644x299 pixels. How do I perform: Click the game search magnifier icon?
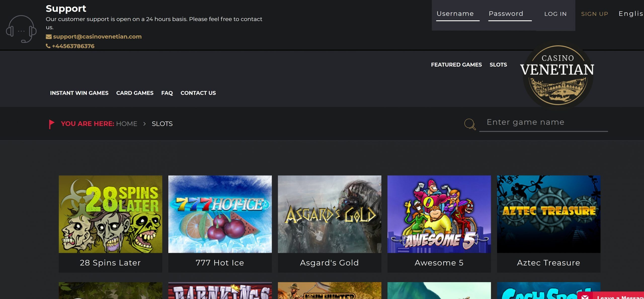point(470,124)
